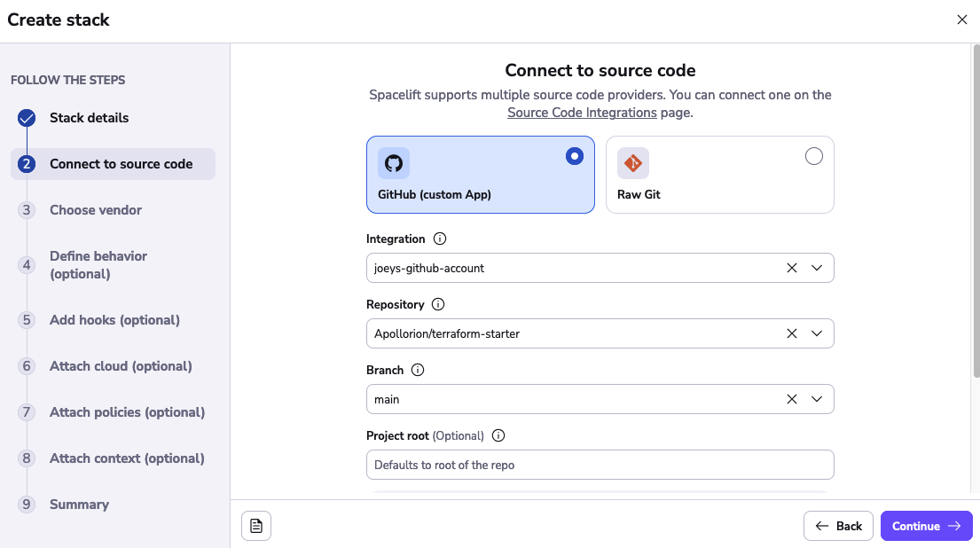Click the Project root info icon

[498, 435]
